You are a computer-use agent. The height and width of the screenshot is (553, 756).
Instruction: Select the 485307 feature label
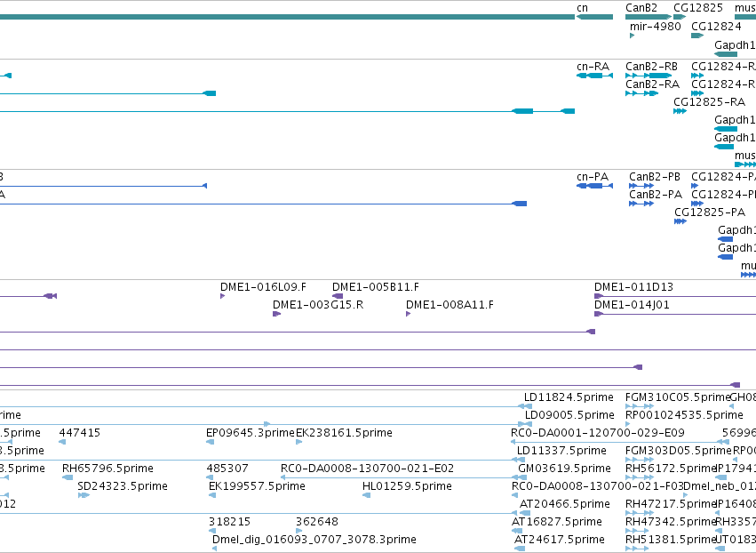coord(227,469)
